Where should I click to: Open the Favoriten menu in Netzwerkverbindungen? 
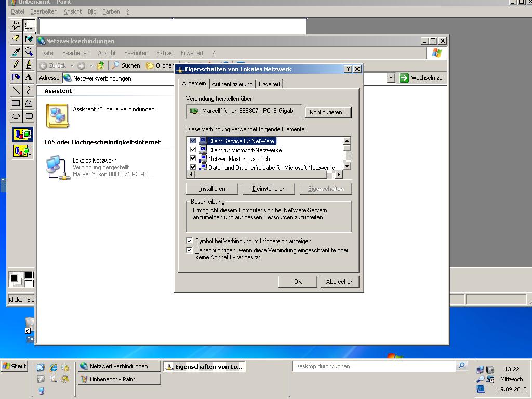click(x=136, y=53)
